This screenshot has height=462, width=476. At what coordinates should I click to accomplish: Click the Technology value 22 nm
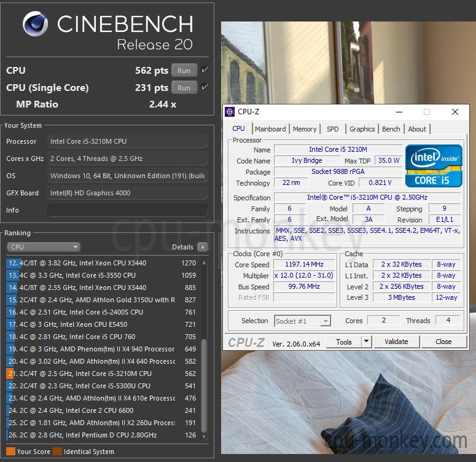pyautogui.click(x=291, y=182)
